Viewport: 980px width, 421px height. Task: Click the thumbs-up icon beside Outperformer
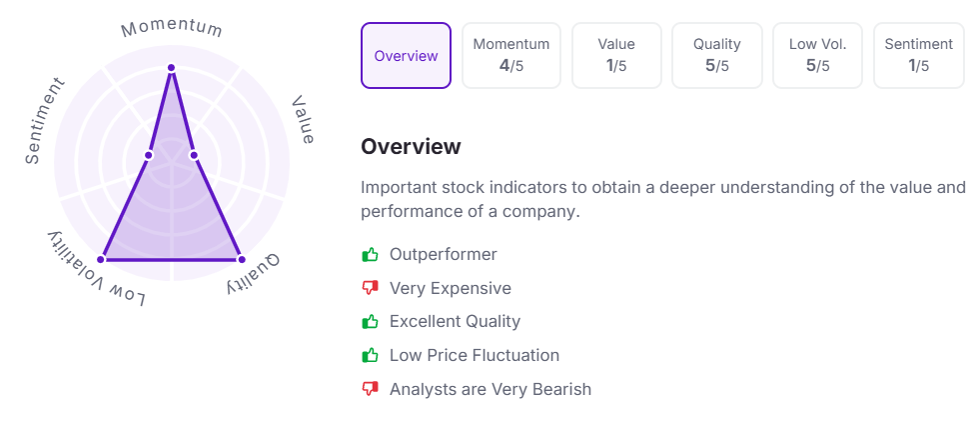click(370, 255)
